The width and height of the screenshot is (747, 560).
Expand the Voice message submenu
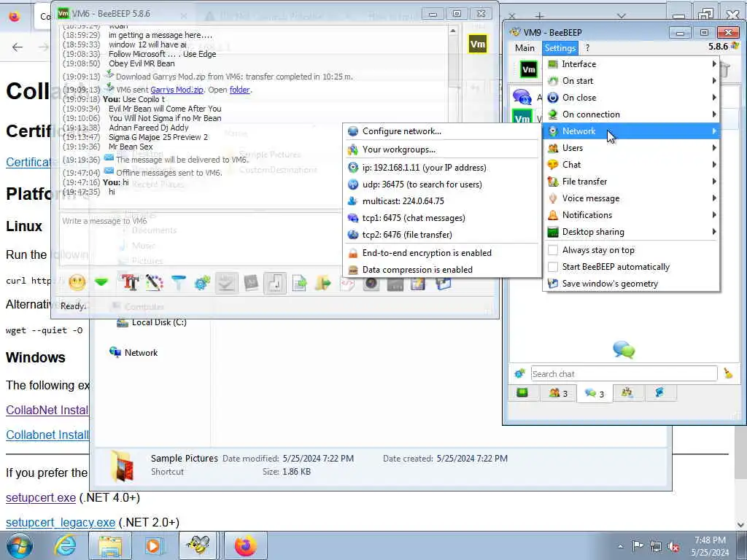coord(631,198)
